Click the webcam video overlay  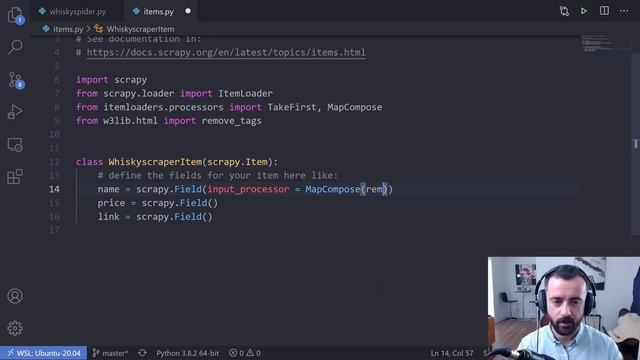click(564, 308)
